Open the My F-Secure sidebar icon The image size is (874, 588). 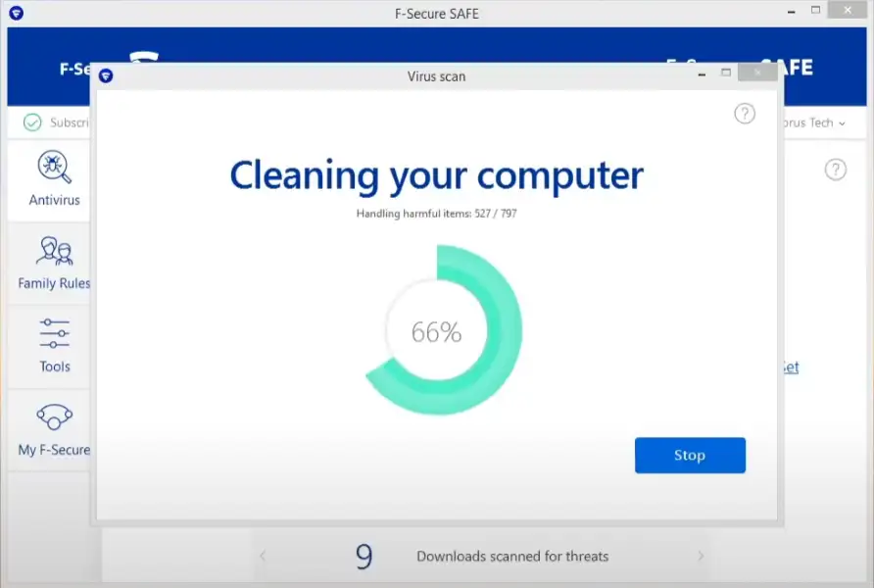click(54, 418)
